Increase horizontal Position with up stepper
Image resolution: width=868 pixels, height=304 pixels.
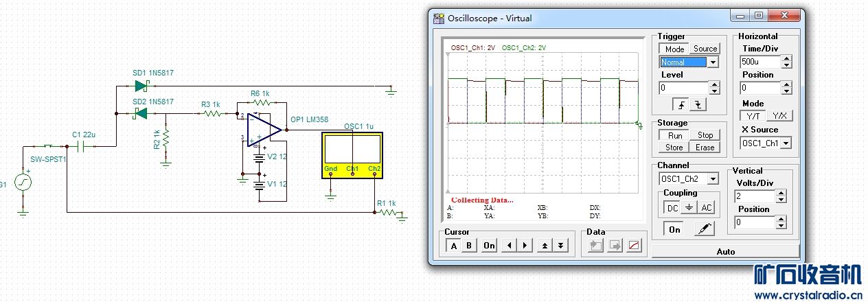tap(786, 84)
